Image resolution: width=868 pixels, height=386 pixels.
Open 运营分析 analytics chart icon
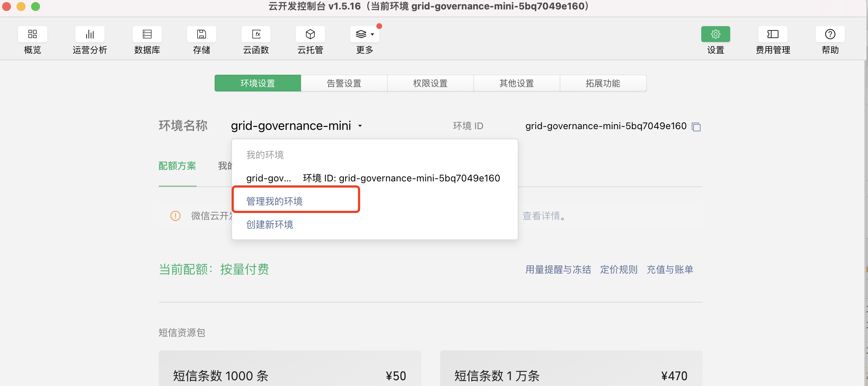pos(90,34)
